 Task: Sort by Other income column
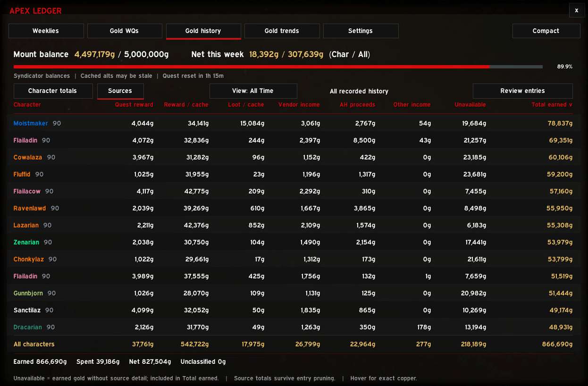click(x=412, y=105)
